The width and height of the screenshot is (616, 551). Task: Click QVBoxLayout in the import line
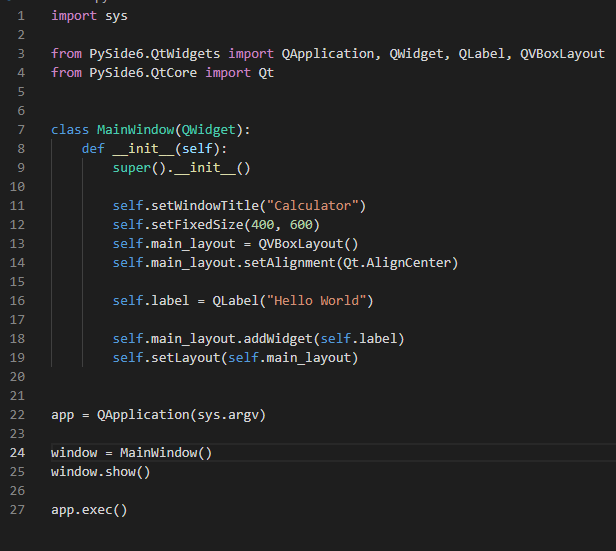tap(562, 54)
